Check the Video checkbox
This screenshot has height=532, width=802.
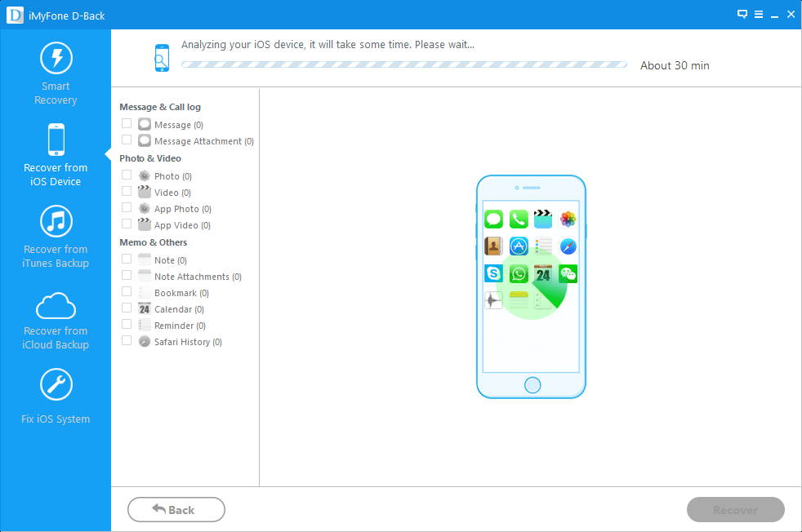[127, 191]
